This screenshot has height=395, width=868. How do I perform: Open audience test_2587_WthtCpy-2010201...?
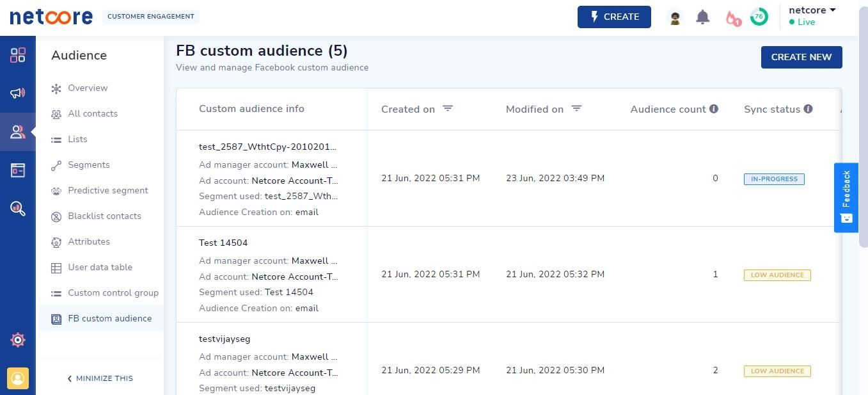[268, 147]
